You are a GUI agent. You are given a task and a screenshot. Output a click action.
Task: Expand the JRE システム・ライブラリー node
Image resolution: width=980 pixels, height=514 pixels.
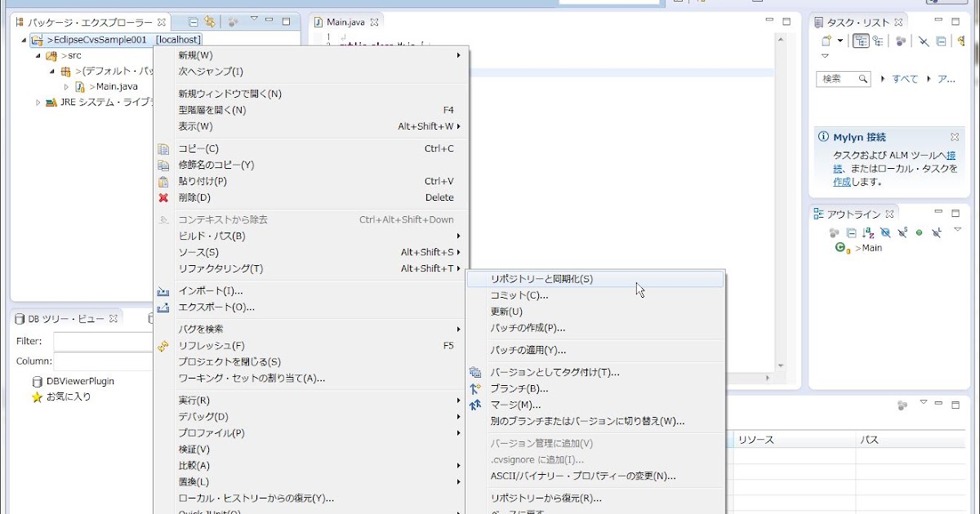point(38,102)
